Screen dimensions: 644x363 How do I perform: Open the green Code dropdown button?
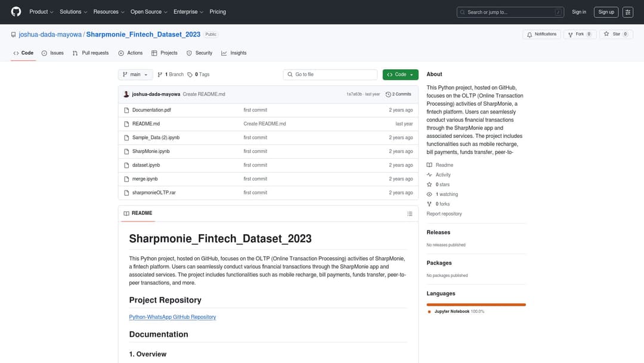[401, 75]
